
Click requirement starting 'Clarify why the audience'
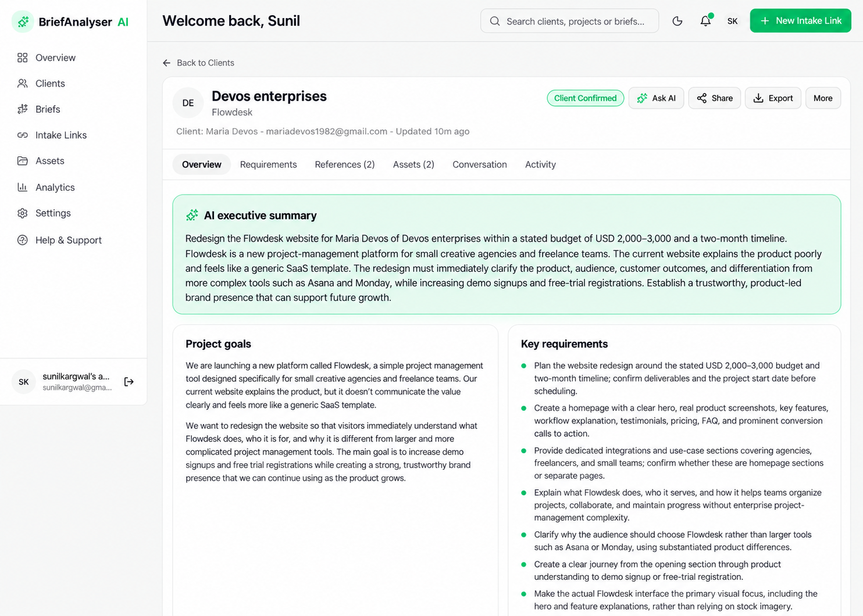pyautogui.click(x=673, y=541)
